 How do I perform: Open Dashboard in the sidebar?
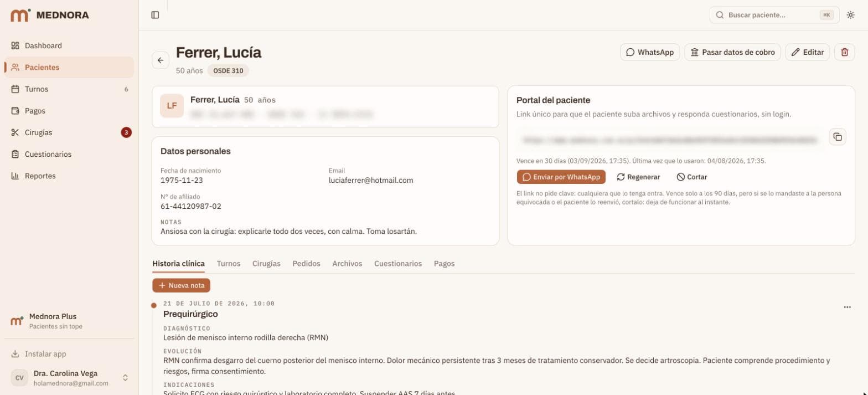69,45
